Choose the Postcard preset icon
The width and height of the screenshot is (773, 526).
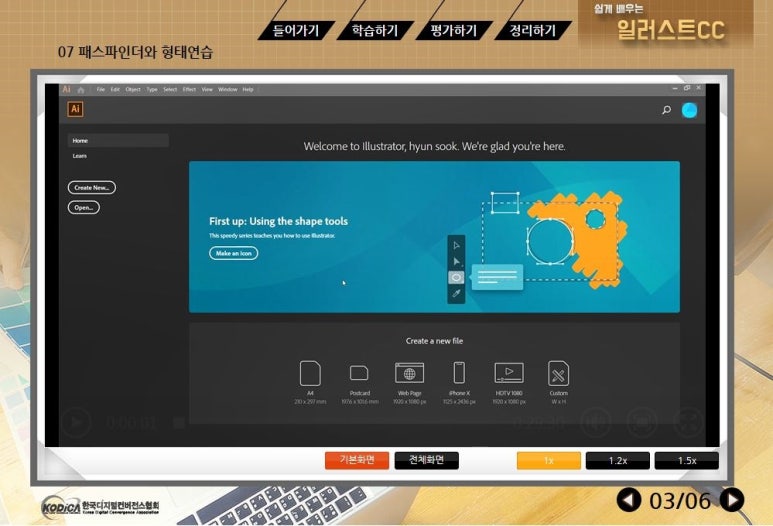pyautogui.click(x=359, y=373)
